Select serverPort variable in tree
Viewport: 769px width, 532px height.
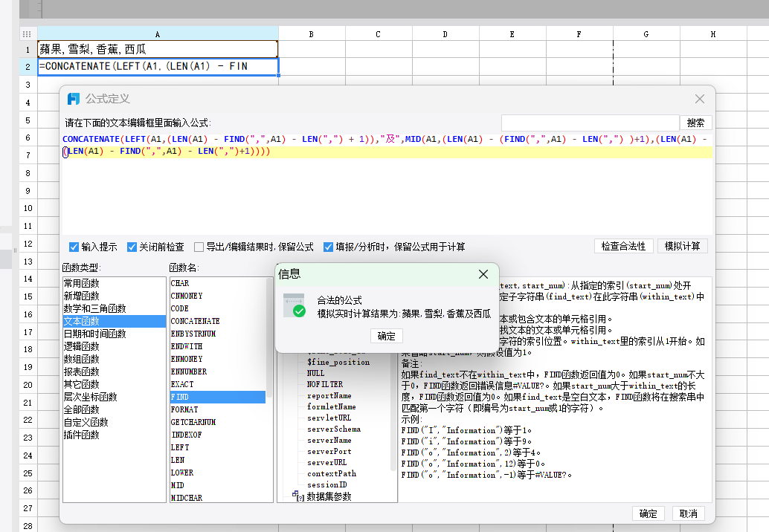click(329, 452)
